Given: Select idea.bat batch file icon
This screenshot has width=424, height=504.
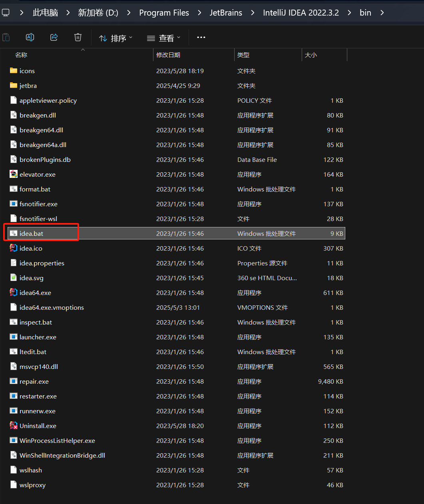Looking at the screenshot, I should pos(14,233).
